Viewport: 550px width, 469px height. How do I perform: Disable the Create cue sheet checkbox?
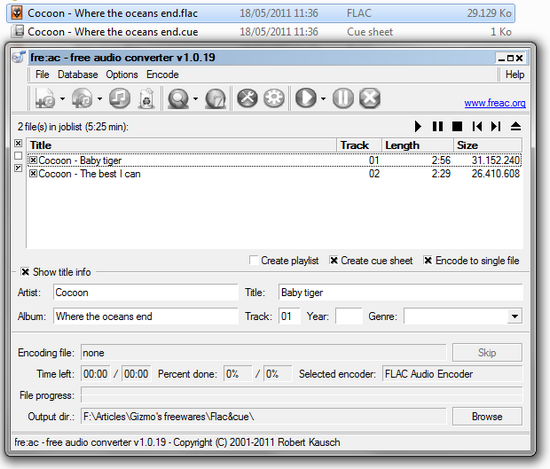point(334,260)
